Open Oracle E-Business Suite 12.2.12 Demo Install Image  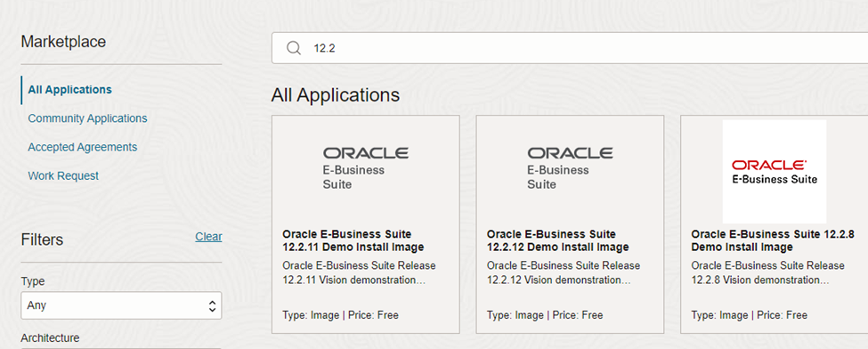click(x=558, y=240)
